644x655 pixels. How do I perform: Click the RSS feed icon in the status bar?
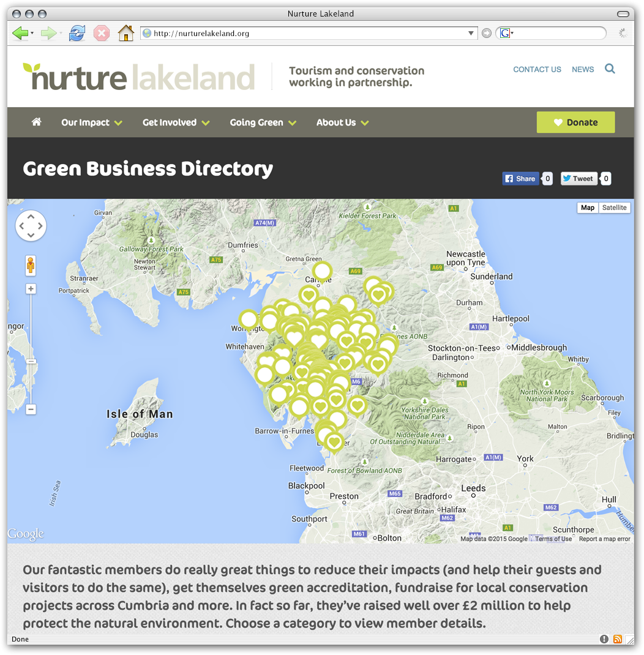(x=618, y=638)
